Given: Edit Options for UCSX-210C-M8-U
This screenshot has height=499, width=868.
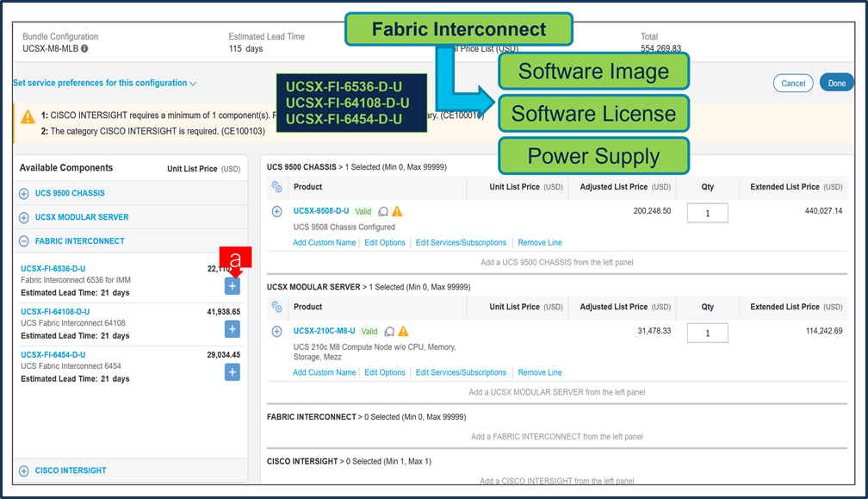Looking at the screenshot, I should point(385,372).
